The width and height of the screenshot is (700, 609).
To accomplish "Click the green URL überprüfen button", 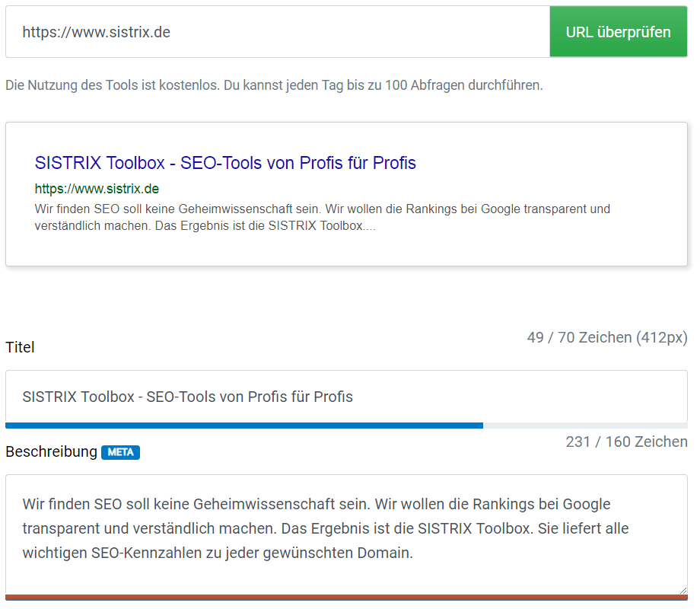I will point(619,32).
